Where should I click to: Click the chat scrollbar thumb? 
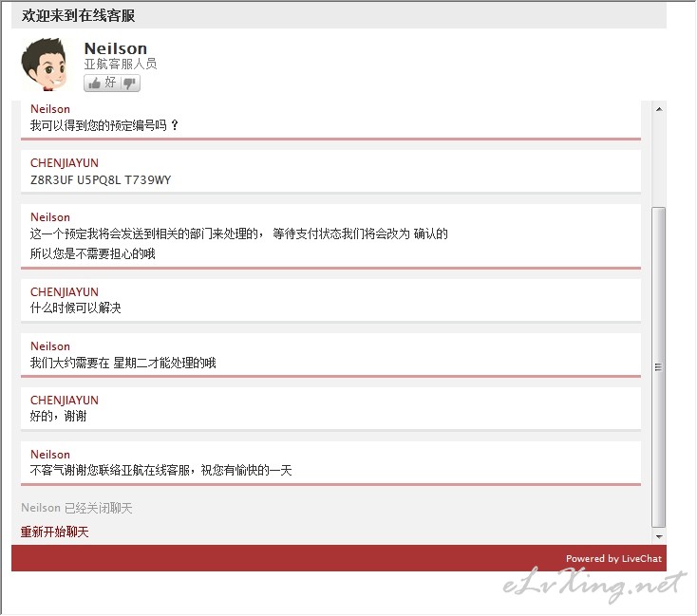pyautogui.click(x=659, y=367)
